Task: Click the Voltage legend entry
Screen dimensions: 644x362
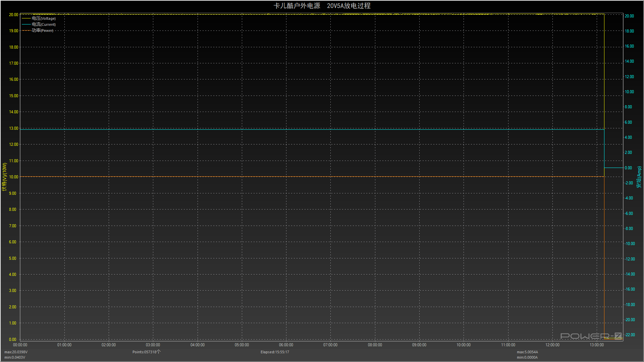Action: [39, 18]
